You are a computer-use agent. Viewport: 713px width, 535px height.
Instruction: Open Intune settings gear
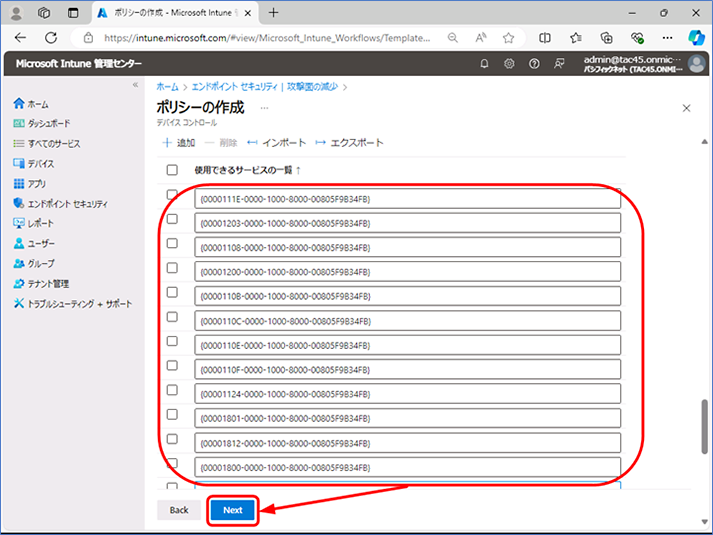tap(509, 64)
